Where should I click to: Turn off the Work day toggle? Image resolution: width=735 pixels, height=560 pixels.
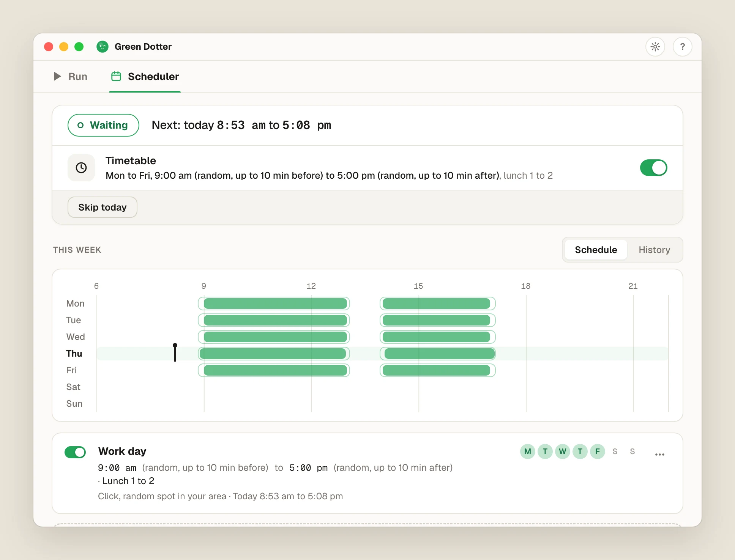(x=75, y=452)
